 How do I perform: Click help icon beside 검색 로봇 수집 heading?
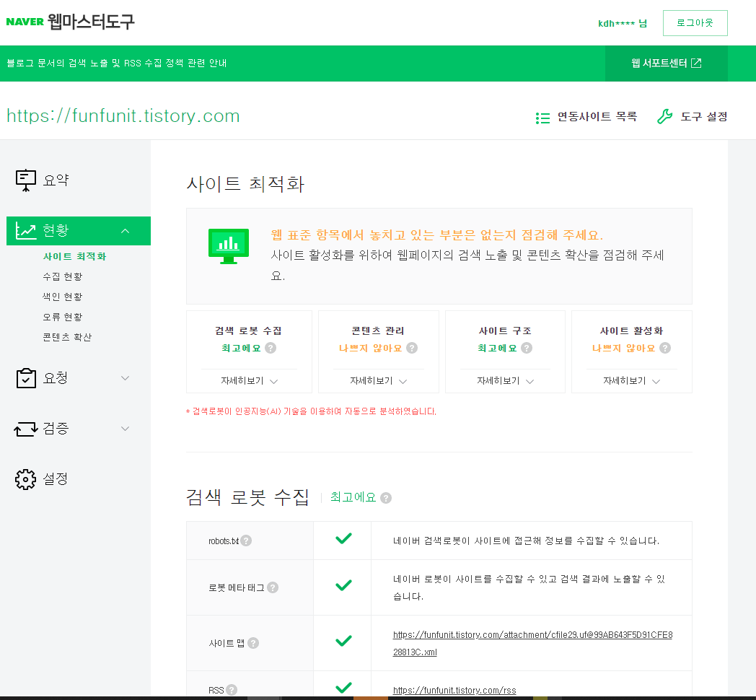386,498
